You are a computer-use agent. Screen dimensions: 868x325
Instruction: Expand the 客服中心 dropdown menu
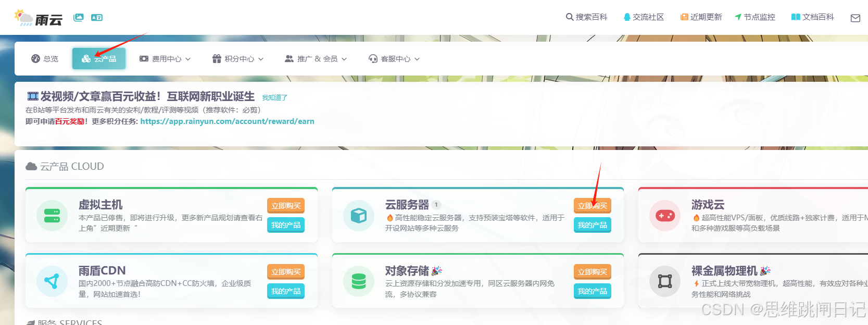tap(394, 59)
